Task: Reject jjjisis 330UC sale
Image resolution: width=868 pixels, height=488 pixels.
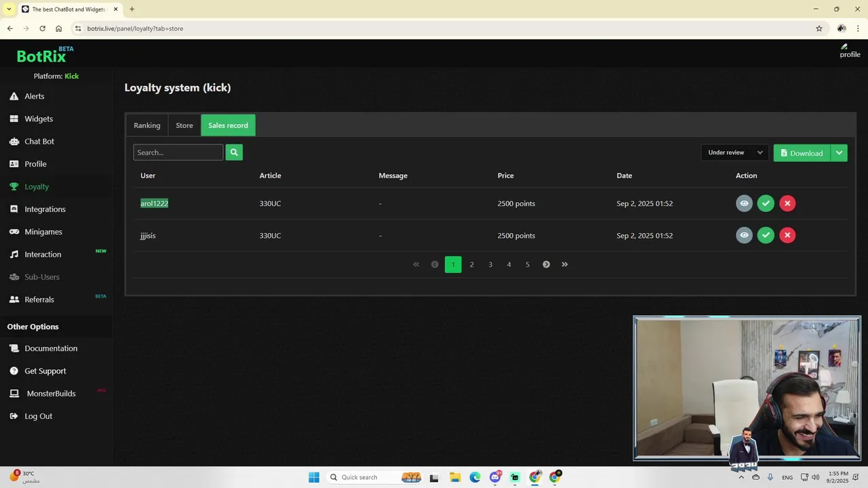Action: click(787, 235)
